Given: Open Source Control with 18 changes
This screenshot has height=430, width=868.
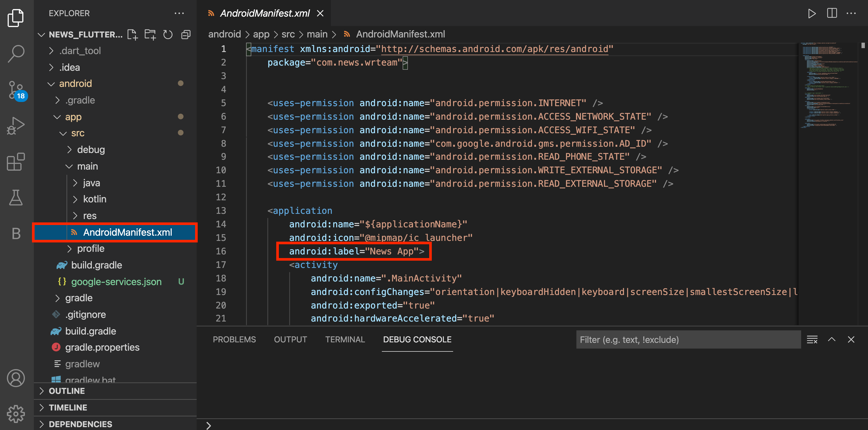Looking at the screenshot, I should pos(16,90).
